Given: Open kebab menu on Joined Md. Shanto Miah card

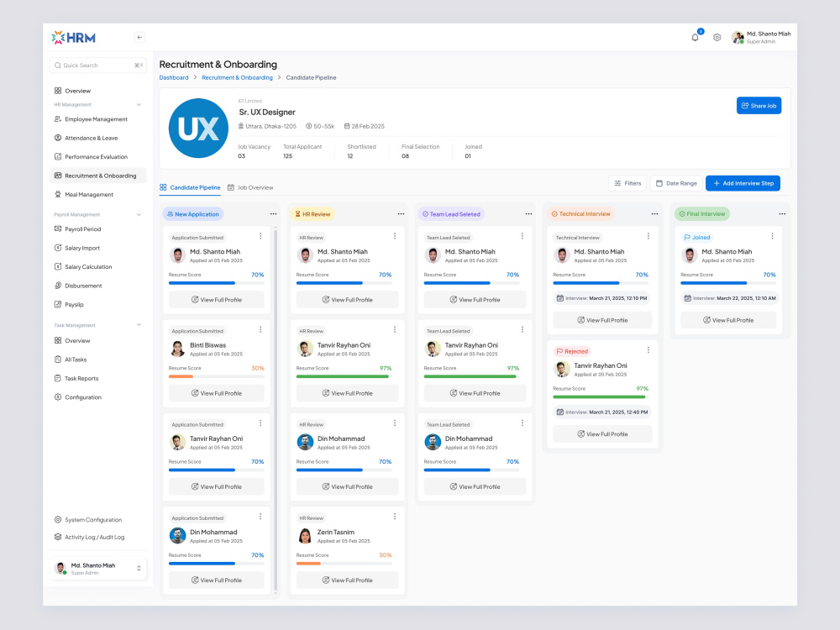Looking at the screenshot, I should [x=772, y=236].
